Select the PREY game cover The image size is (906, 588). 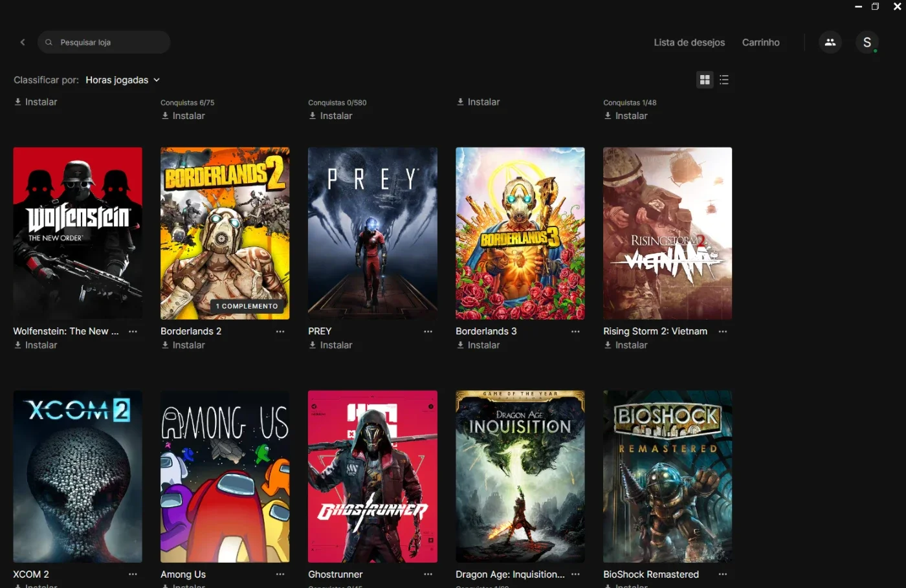pyautogui.click(x=373, y=234)
